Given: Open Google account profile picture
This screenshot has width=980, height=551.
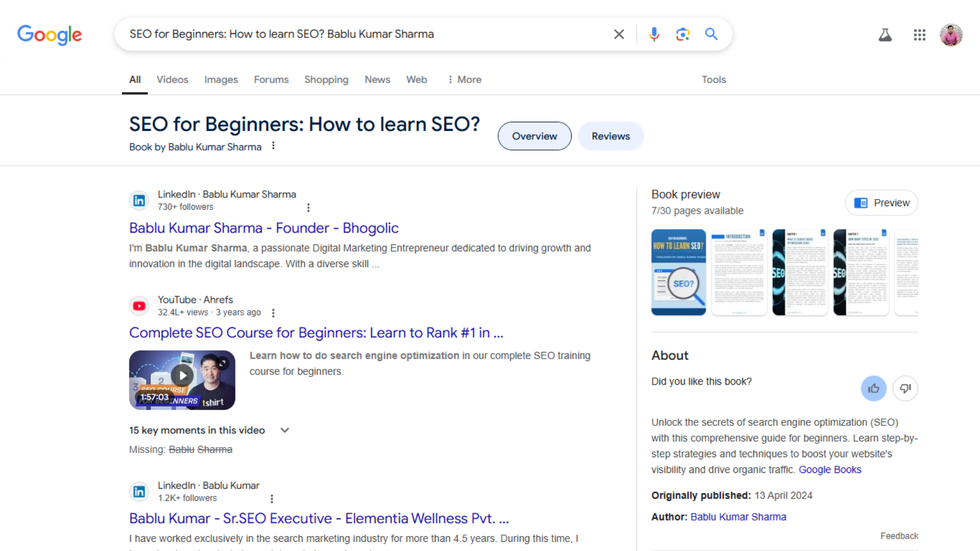Looking at the screenshot, I should (951, 35).
